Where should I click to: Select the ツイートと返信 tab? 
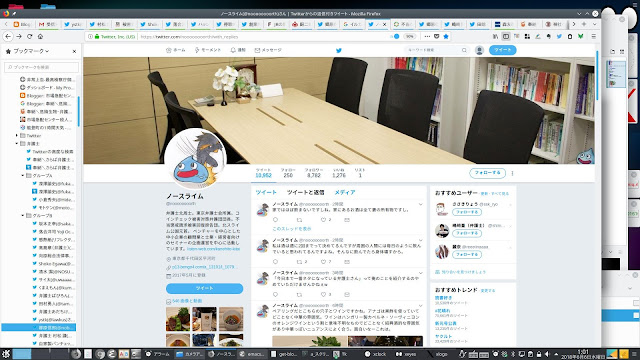305,192
